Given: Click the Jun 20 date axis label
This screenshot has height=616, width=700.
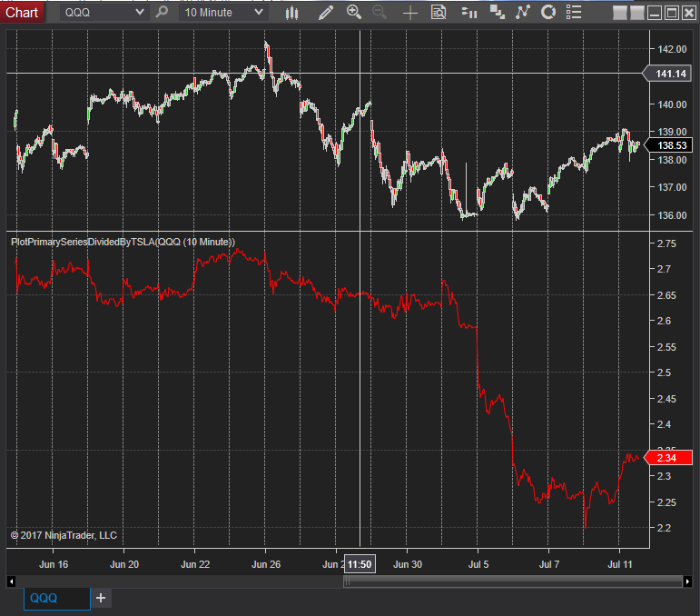Looking at the screenshot, I should click(x=124, y=564).
